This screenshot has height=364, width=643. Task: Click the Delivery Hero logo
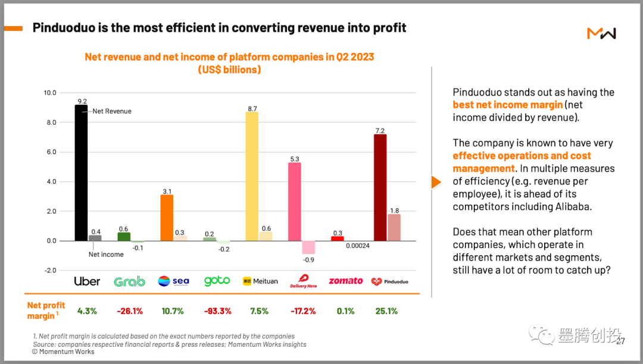(303, 281)
